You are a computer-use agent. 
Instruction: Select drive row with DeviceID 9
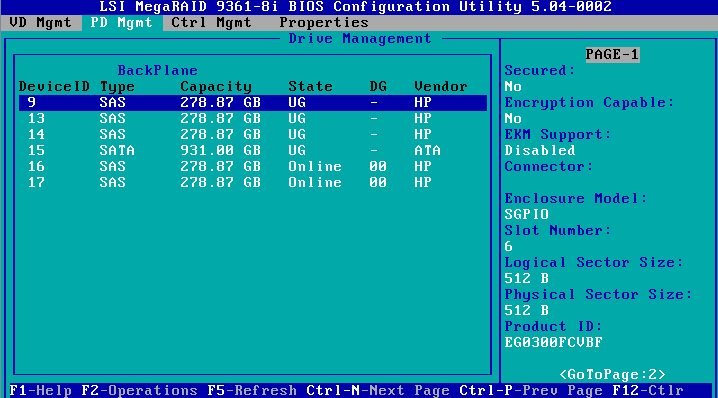pos(252,103)
